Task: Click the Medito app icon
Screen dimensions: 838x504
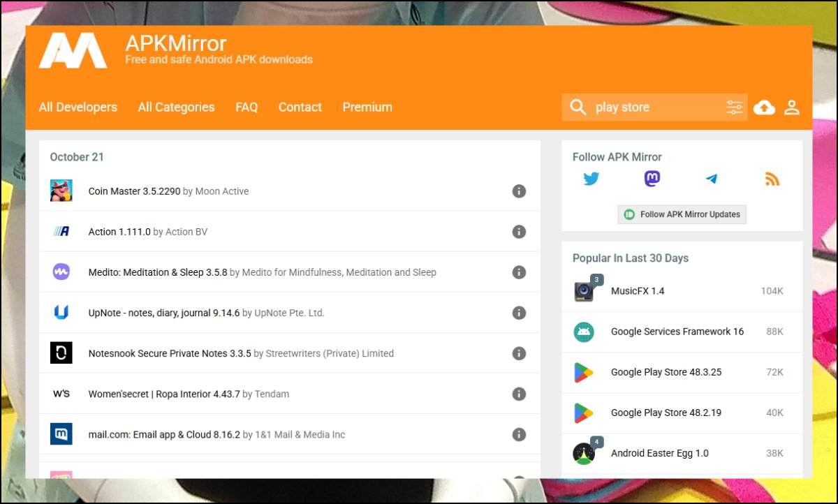Action: (x=61, y=272)
